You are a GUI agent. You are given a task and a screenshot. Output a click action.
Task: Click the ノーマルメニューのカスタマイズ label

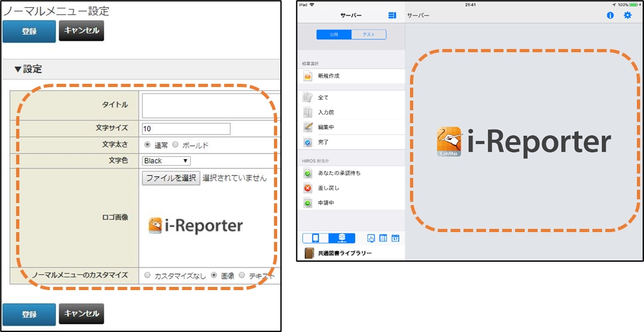tap(80, 275)
